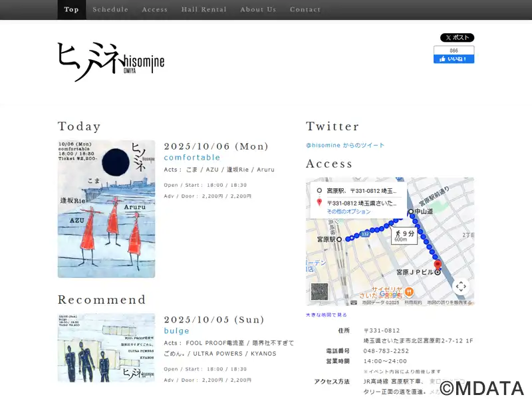532x399 pixels.
Task: Click the 2025/10/05 (Sun) date heading
Action: [x=214, y=320]
